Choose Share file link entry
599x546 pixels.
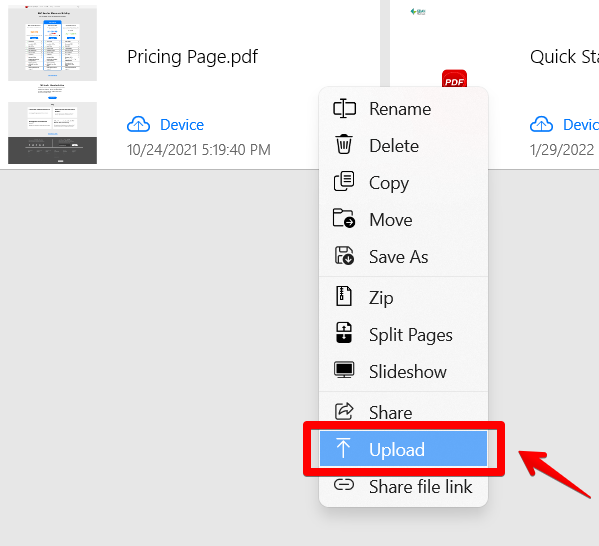[x=403, y=486]
